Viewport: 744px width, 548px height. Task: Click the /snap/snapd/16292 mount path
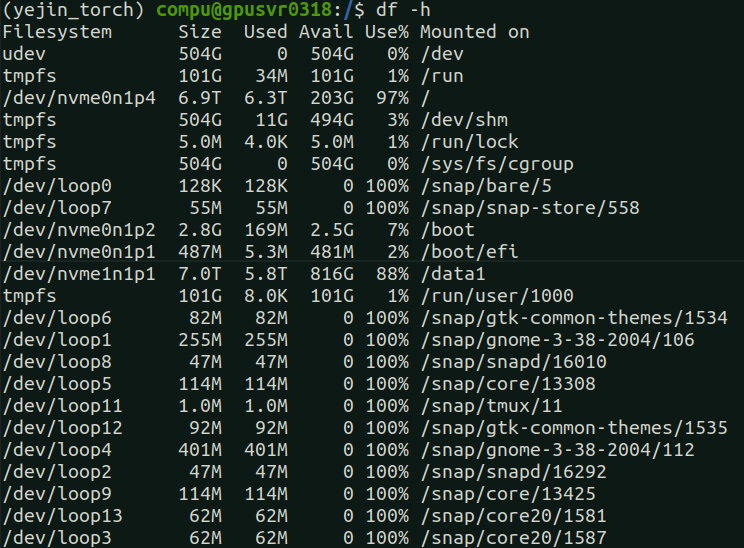(x=514, y=472)
